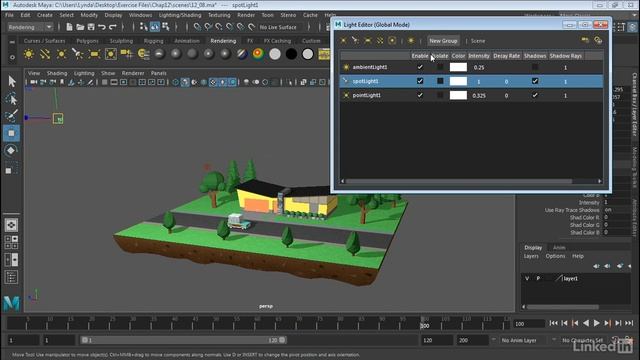Screen dimensions: 640x360
Task: Create a point light from the shelf
Action: (x=61, y=54)
